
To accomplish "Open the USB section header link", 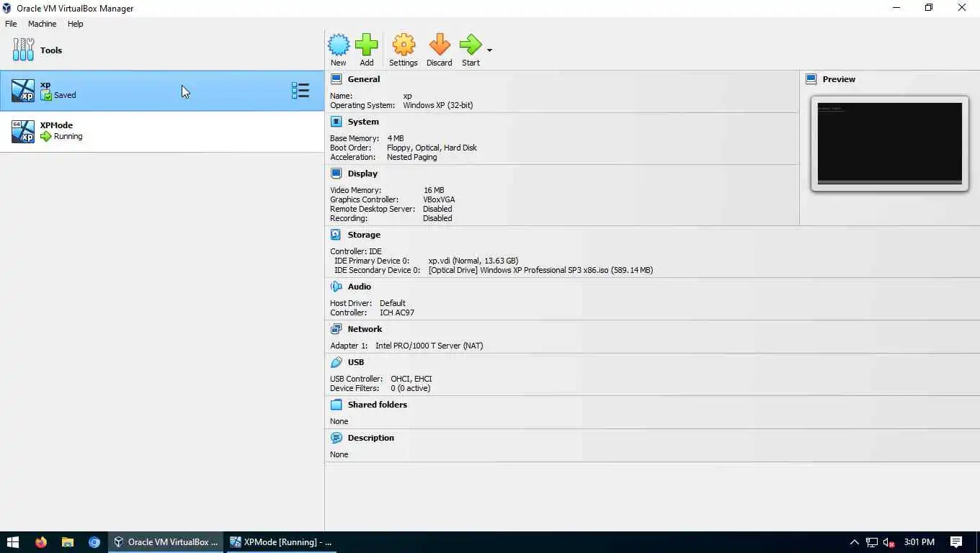I will click(x=356, y=362).
